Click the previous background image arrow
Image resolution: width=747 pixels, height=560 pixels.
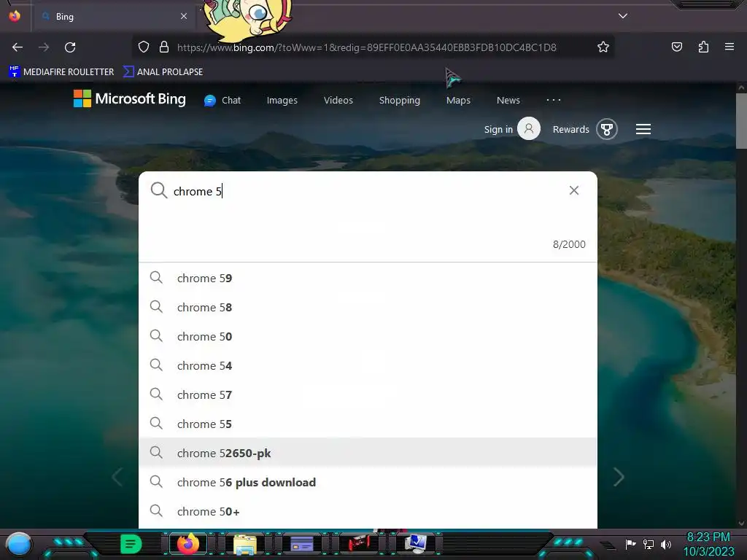coord(117,477)
